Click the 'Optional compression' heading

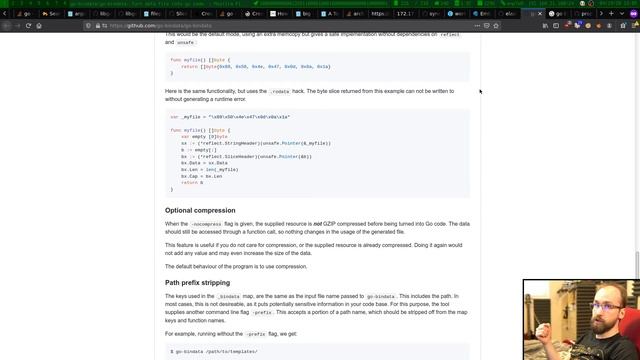coord(200,210)
